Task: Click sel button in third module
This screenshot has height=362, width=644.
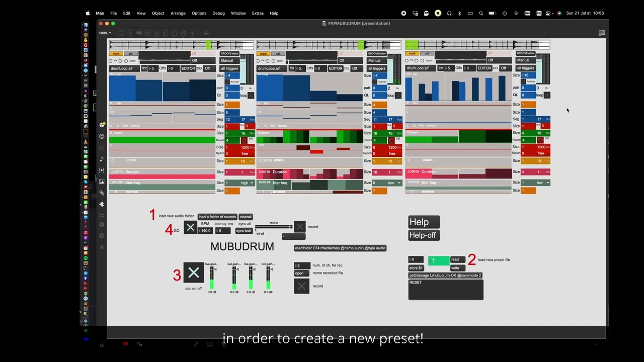Action: pyautogui.click(x=428, y=53)
